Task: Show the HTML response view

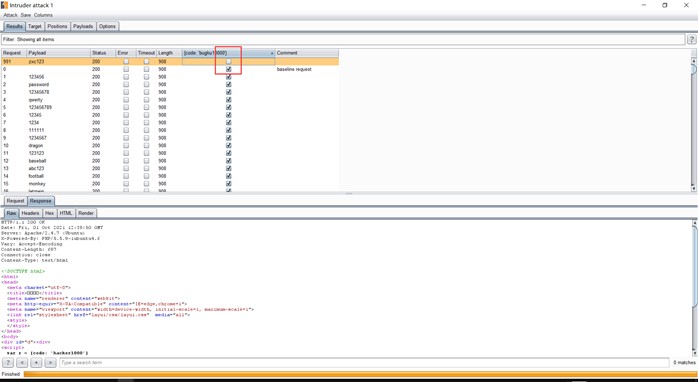Action: pyautogui.click(x=66, y=213)
